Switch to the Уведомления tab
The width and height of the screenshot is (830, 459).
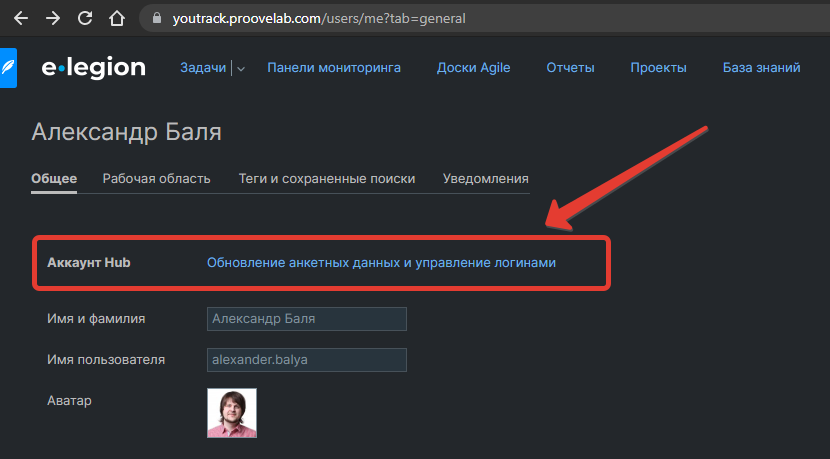click(x=485, y=179)
